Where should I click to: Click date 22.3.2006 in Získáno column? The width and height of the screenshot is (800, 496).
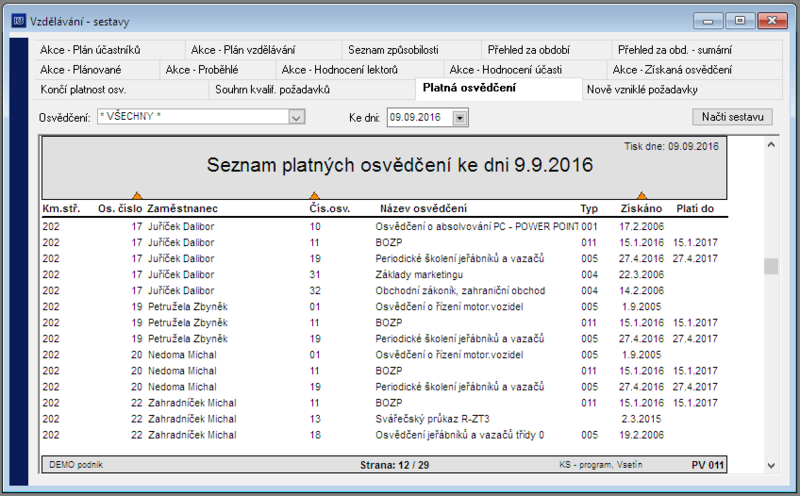(641, 275)
